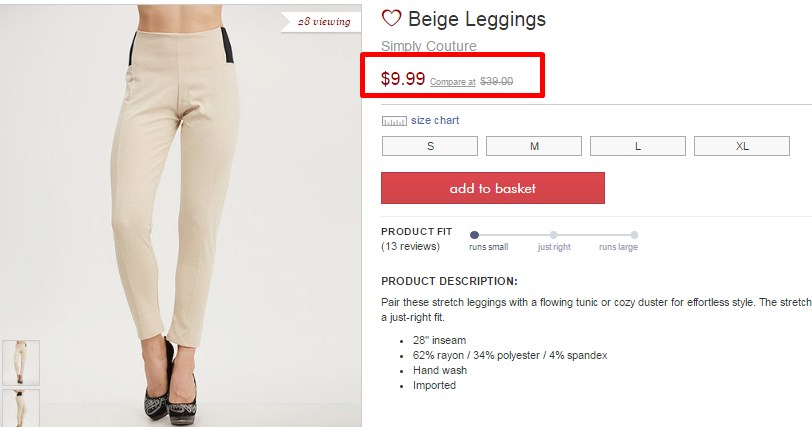Click the Compare at link

(x=453, y=82)
